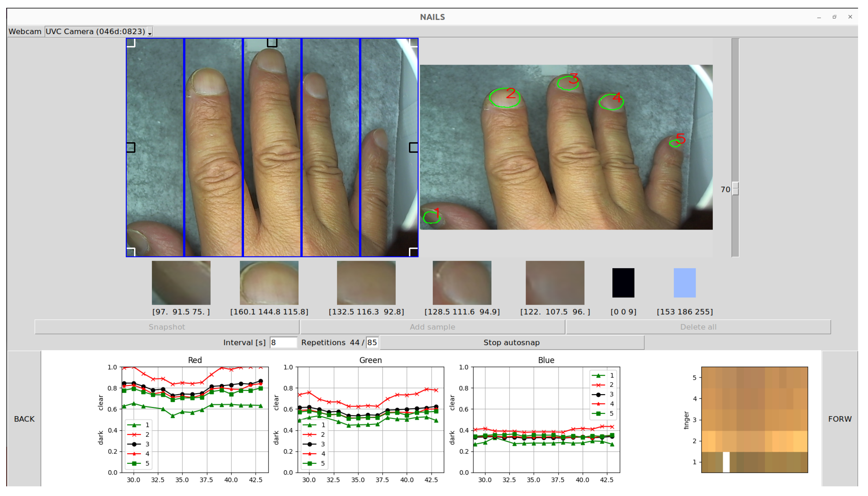Click the Repetitions total field showing 85
Screen dimensions: 868x496
tap(372, 342)
